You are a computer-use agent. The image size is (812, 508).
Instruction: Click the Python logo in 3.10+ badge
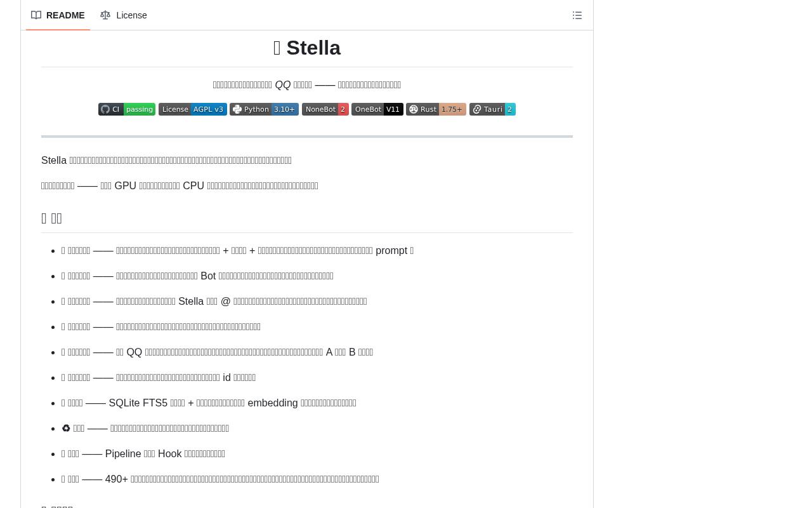click(x=237, y=109)
